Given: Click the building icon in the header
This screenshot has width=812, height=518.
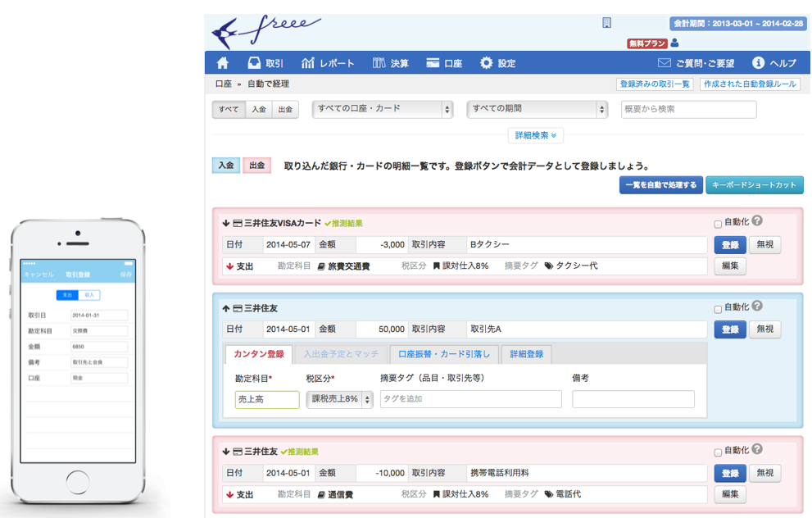Looking at the screenshot, I should pyautogui.click(x=606, y=23).
